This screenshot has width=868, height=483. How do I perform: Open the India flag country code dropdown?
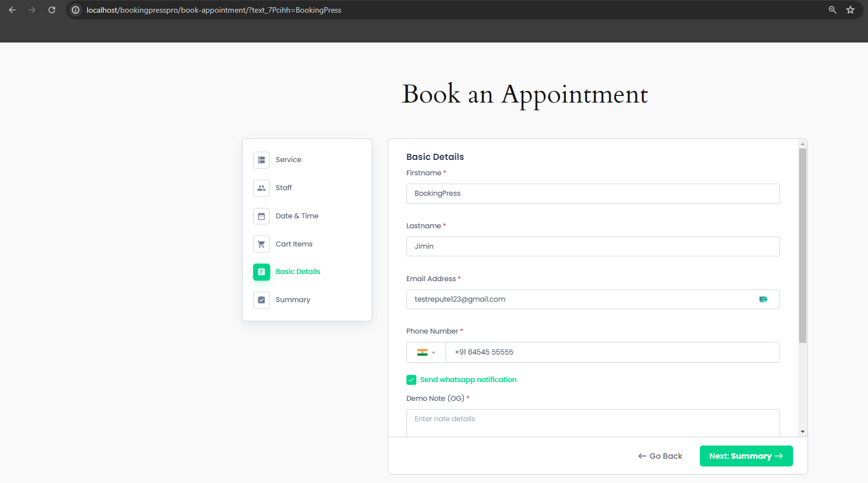coord(426,352)
